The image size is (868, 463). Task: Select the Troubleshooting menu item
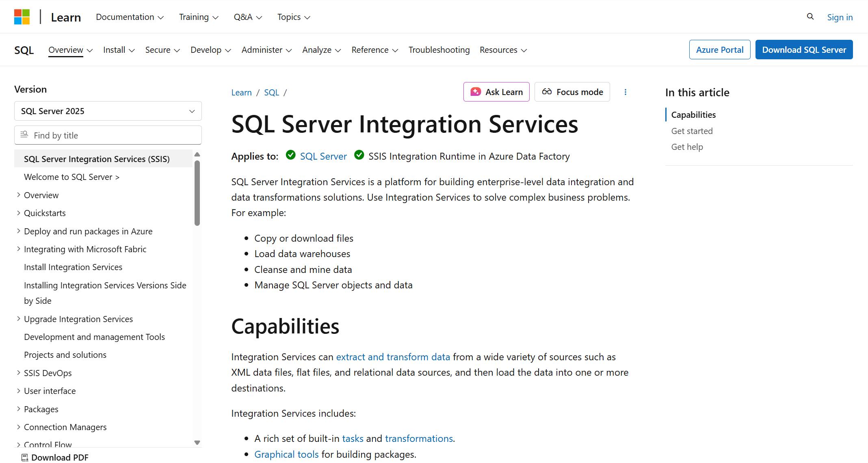pos(439,50)
